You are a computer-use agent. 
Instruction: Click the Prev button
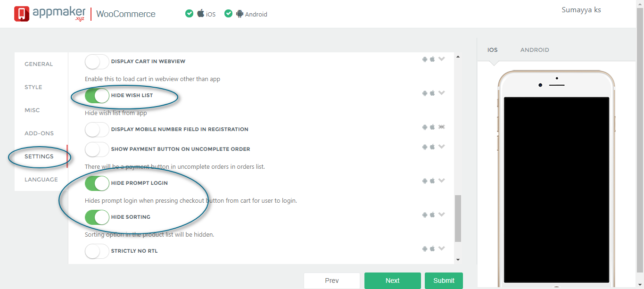tap(332, 281)
